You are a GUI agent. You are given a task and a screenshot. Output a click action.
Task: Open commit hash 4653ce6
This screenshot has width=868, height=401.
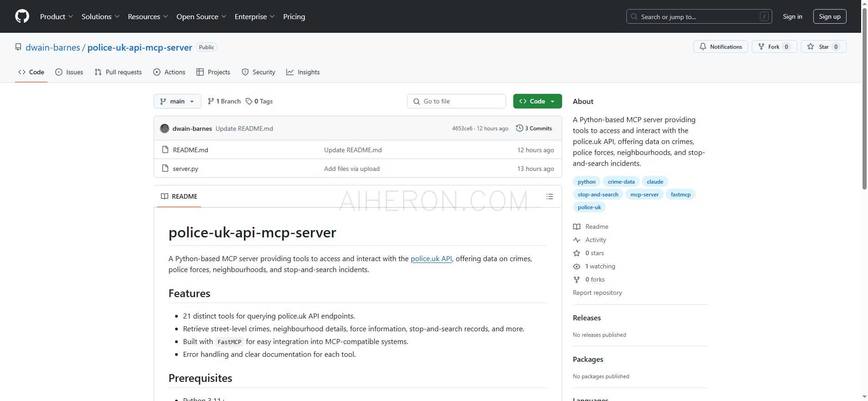tap(462, 129)
